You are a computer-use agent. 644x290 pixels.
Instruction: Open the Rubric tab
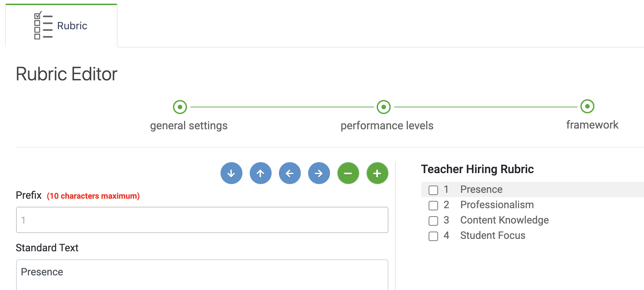click(x=61, y=26)
